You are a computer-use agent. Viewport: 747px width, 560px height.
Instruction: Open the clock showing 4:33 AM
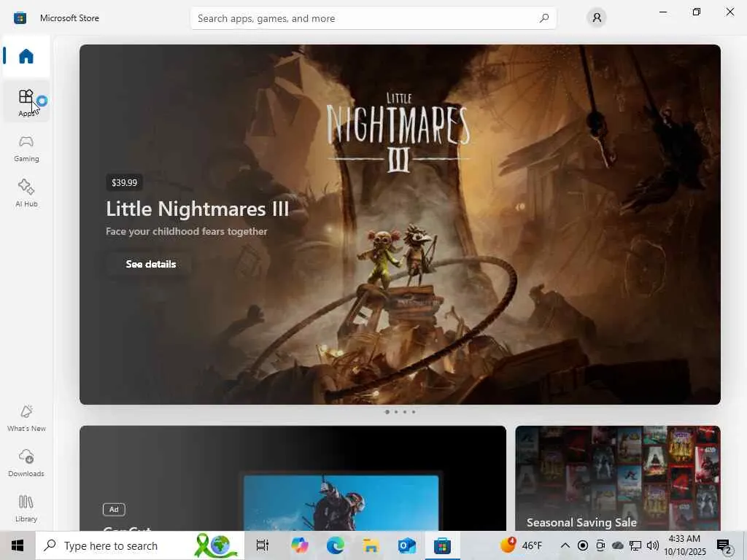coord(684,545)
